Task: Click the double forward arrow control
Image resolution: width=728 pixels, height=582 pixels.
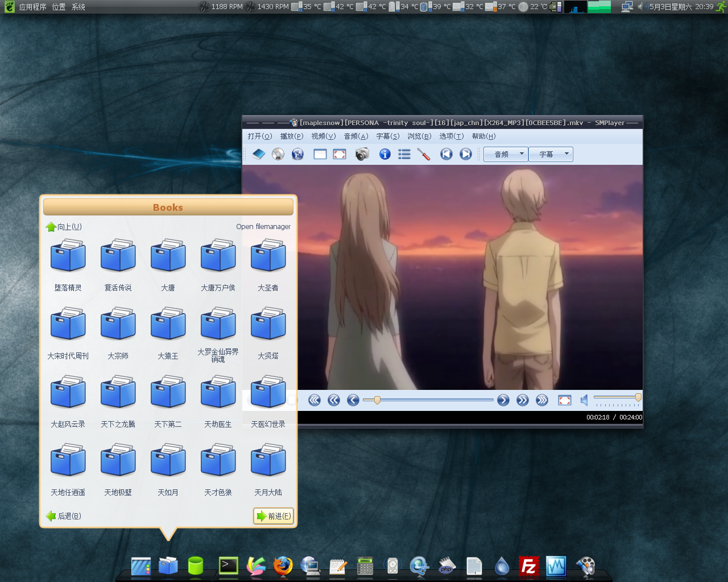Action: (x=523, y=400)
